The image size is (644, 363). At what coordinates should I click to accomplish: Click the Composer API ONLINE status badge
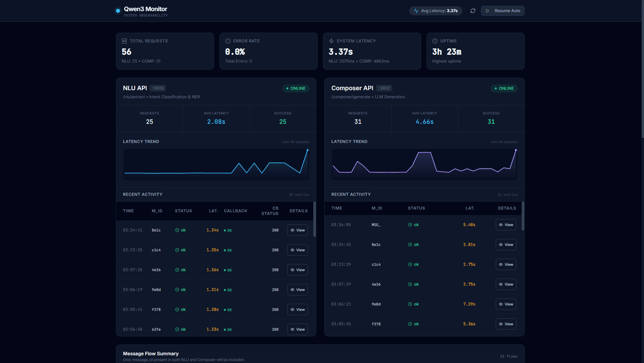504,88
